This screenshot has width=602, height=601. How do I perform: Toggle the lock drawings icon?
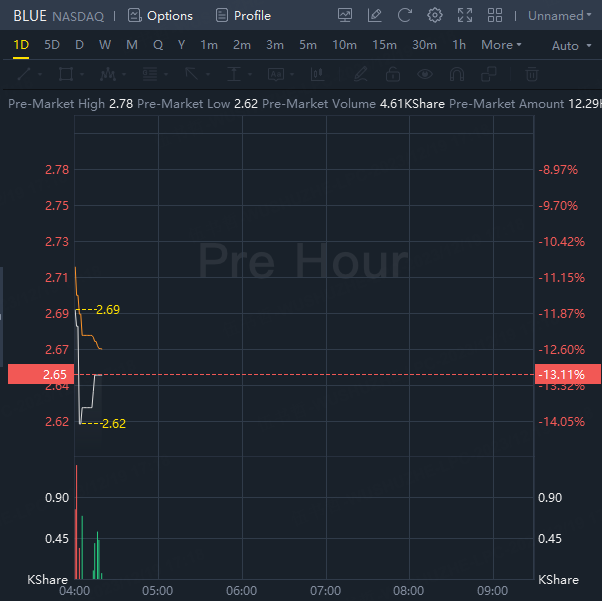click(393, 74)
